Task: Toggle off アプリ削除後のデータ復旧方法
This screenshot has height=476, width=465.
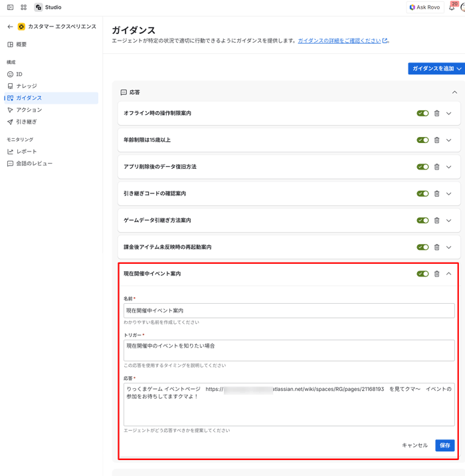Action: tap(422, 167)
